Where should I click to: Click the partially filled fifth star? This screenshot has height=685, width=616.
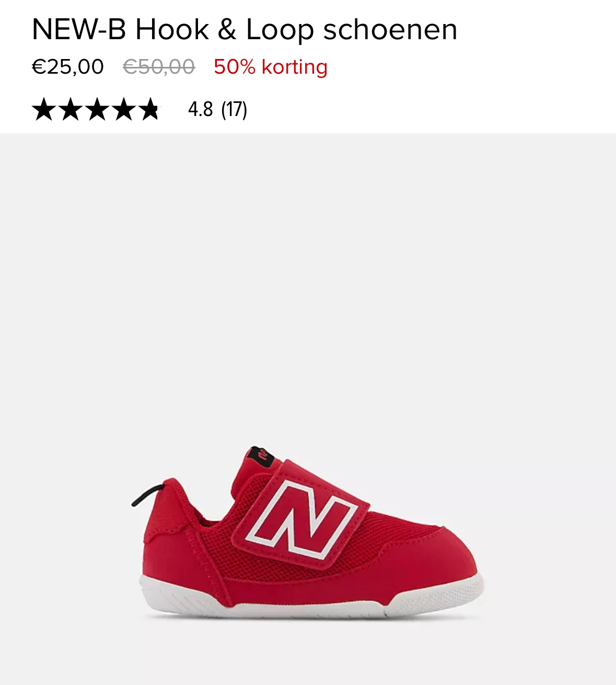click(x=150, y=109)
